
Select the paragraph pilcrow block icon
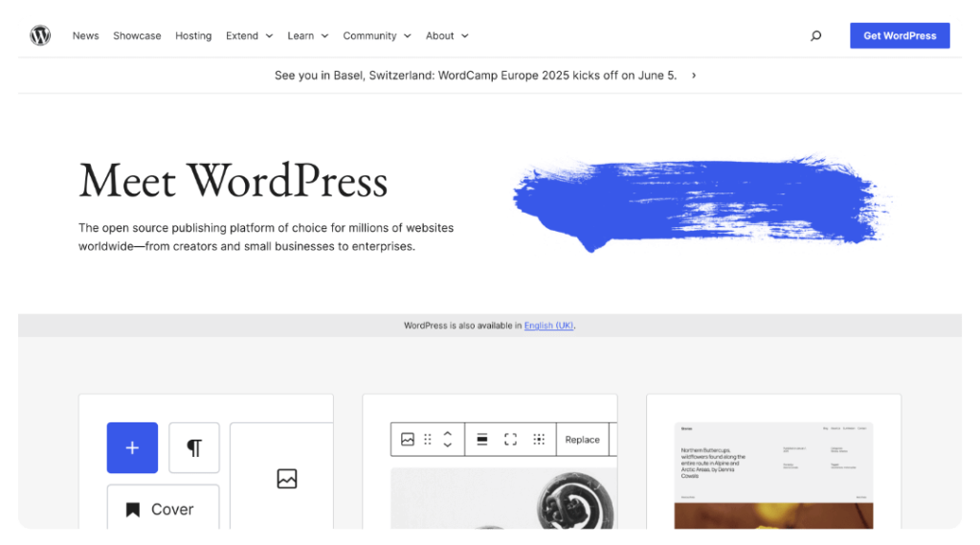(x=194, y=447)
